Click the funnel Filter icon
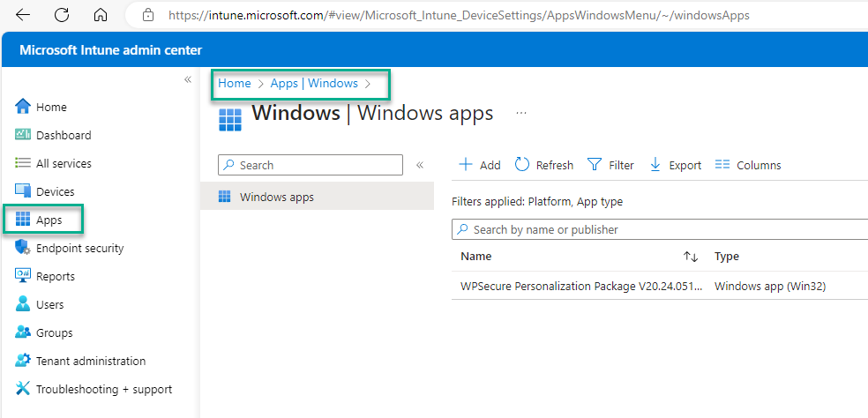This screenshot has height=418, width=868. coord(594,164)
